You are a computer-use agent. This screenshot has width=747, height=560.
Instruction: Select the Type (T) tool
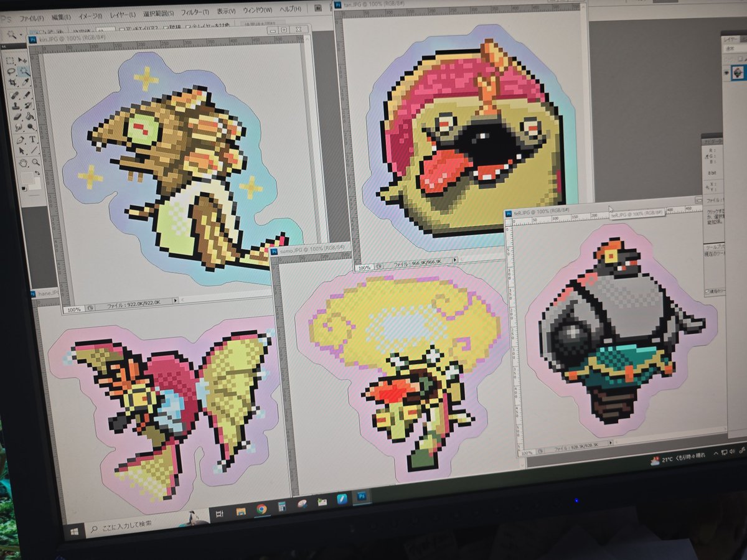pos(32,139)
